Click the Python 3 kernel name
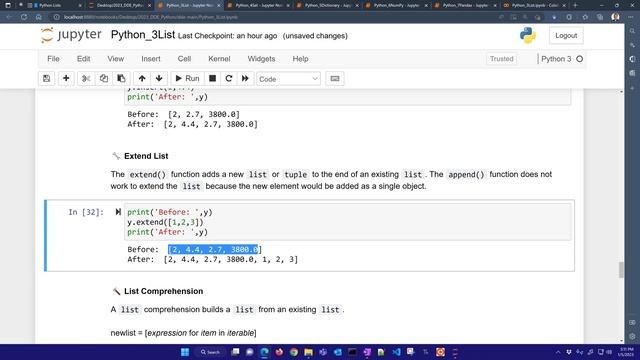This screenshot has height=360, width=640. [556, 59]
